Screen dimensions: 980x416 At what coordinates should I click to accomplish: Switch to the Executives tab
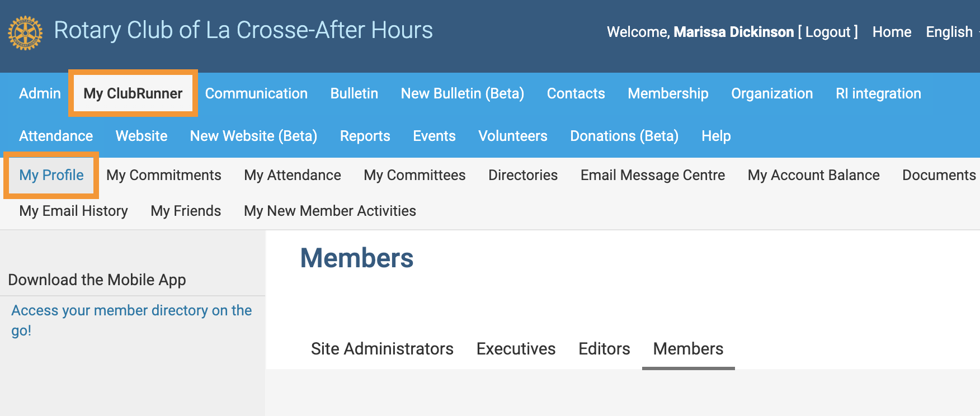coord(516,349)
